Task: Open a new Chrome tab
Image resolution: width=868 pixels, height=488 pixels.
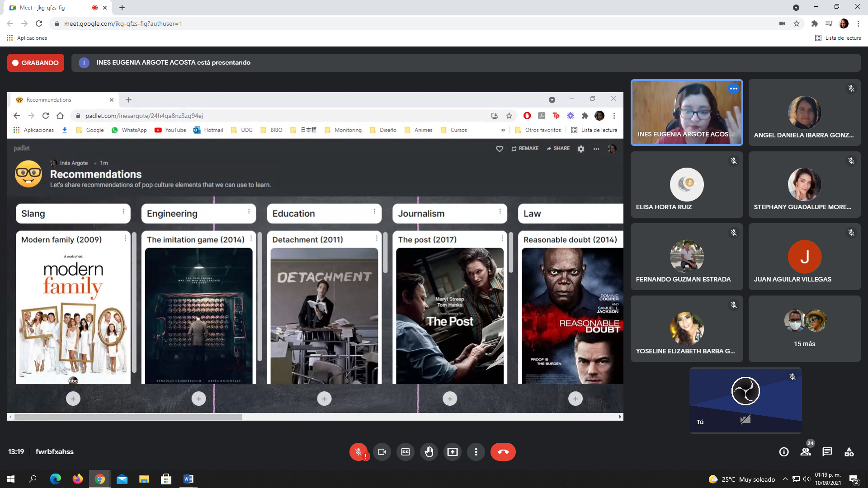Action: [122, 8]
